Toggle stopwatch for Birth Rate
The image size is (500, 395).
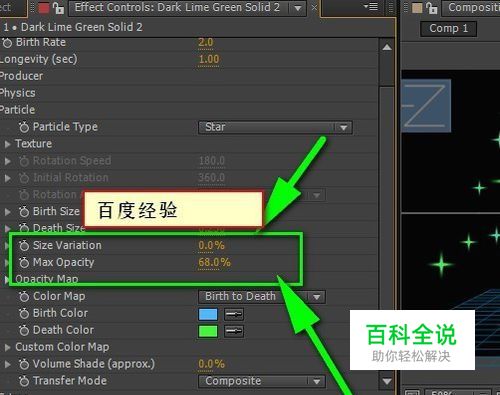coord(7,43)
